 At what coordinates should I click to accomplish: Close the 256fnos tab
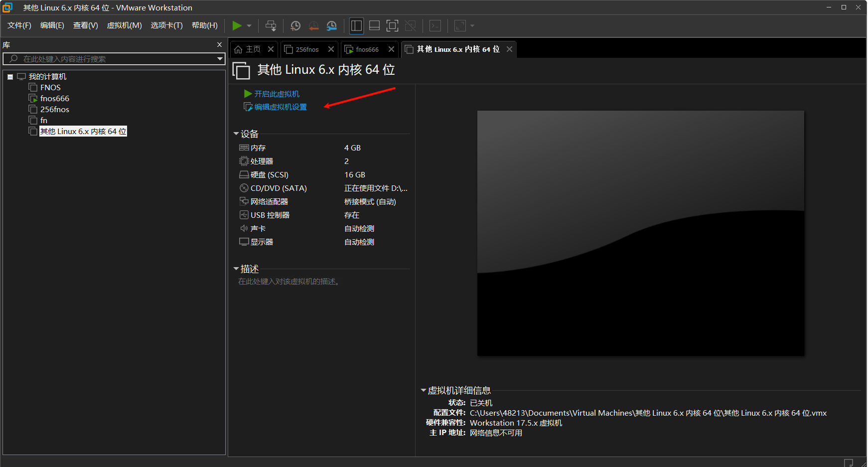331,49
